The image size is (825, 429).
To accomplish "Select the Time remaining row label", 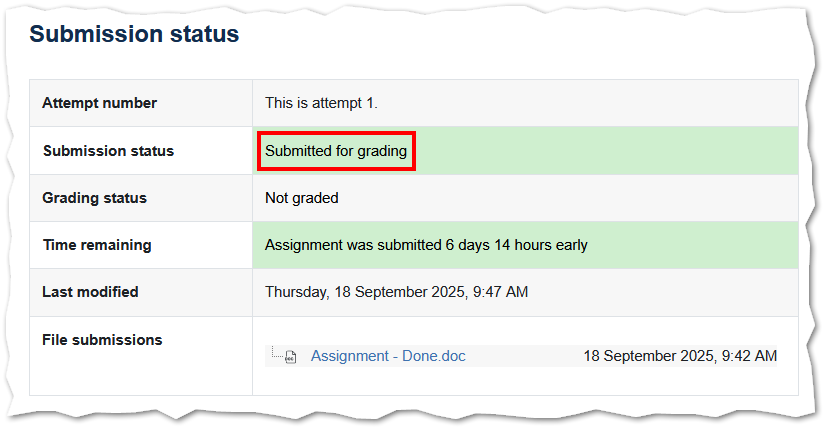I will tap(97, 245).
